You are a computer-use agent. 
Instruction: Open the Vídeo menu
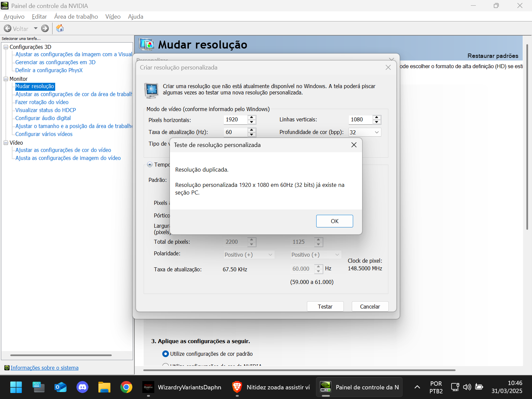(113, 17)
